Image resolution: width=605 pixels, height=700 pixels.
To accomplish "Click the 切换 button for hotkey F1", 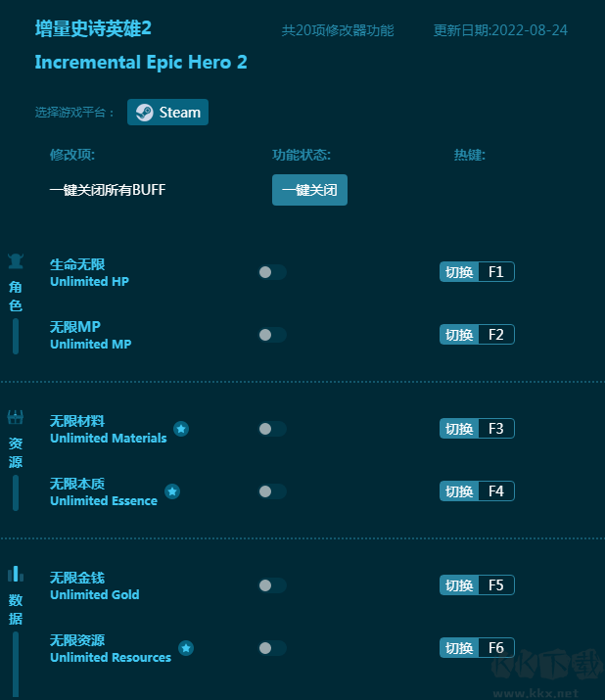I will pos(459,272).
